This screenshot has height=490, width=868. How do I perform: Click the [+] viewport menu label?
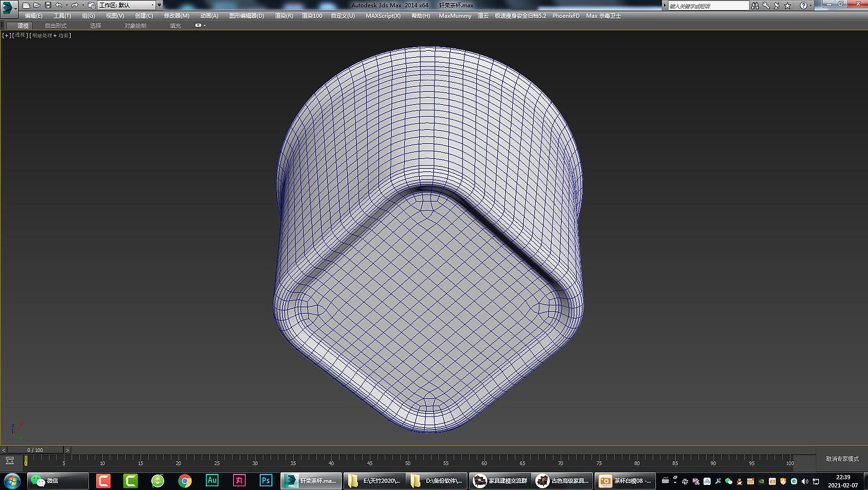click(x=6, y=35)
